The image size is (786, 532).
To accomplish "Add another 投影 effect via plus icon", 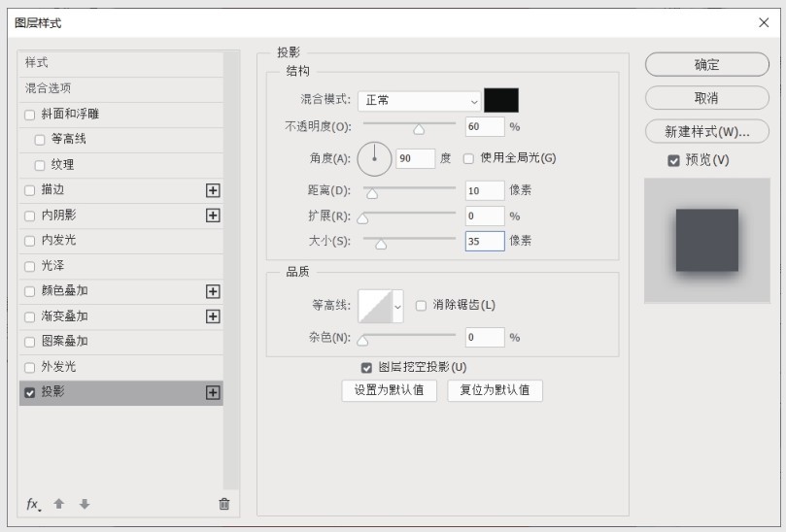I will [213, 393].
